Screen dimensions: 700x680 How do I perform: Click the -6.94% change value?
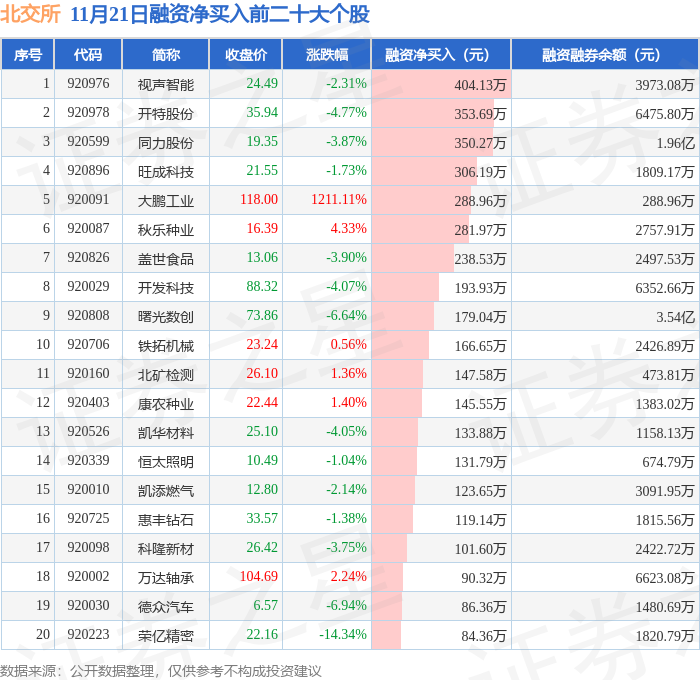pos(346,605)
